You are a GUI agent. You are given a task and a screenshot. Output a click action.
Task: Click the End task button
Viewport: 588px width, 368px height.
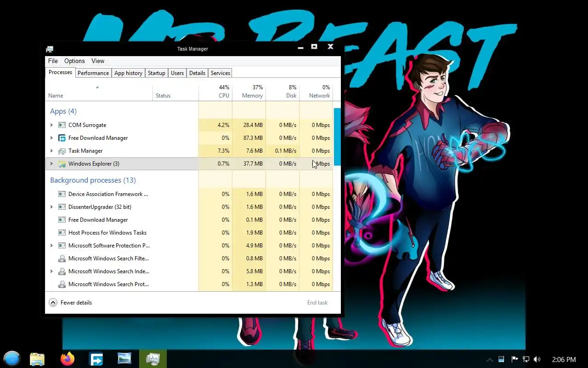(317, 303)
